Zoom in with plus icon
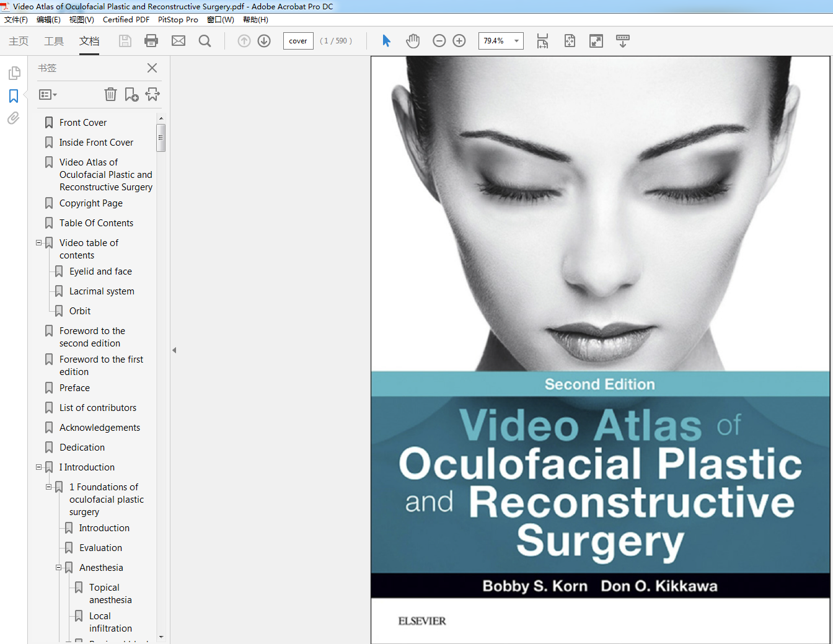This screenshot has width=833, height=644. (x=459, y=41)
